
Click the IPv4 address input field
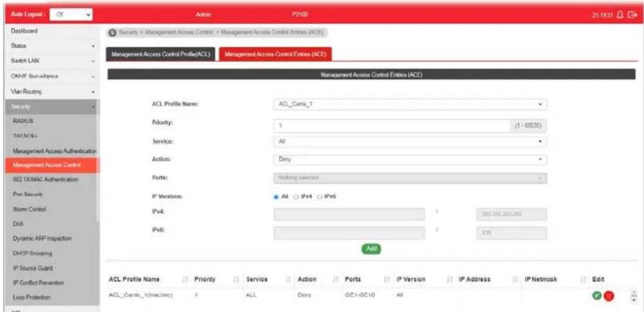point(350,214)
